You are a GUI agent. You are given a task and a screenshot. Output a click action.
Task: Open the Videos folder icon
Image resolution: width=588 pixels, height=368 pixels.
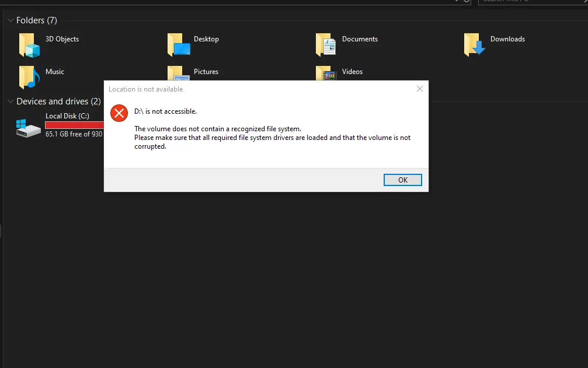(326, 73)
